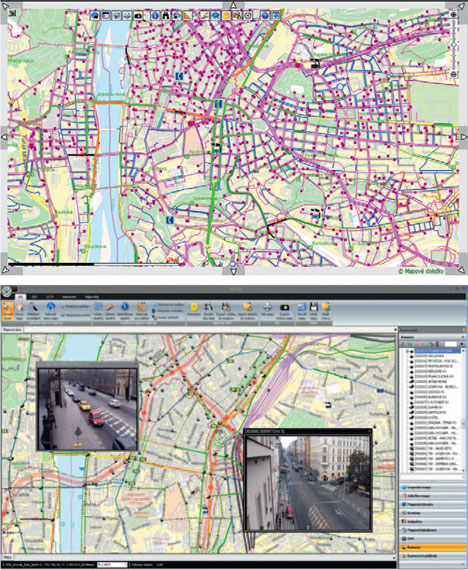Click the camera list vertical scrollbar
This screenshot has width=468, height=570.
coord(463,410)
